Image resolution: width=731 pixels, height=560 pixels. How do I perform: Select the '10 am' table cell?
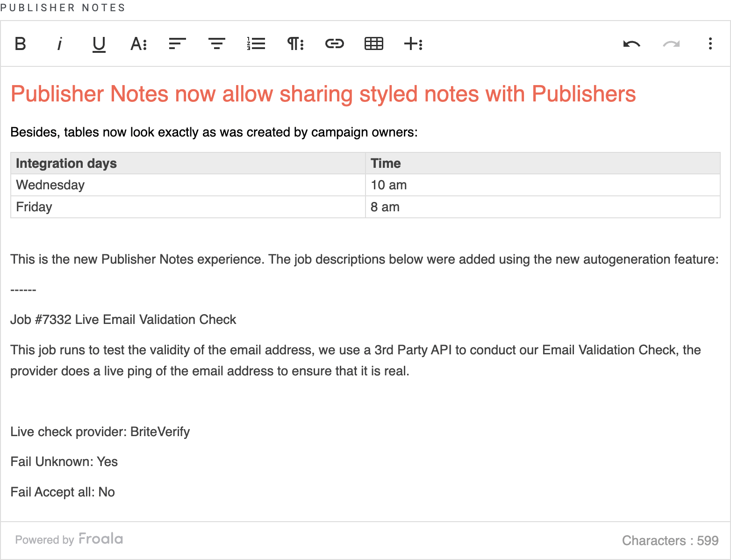point(543,185)
